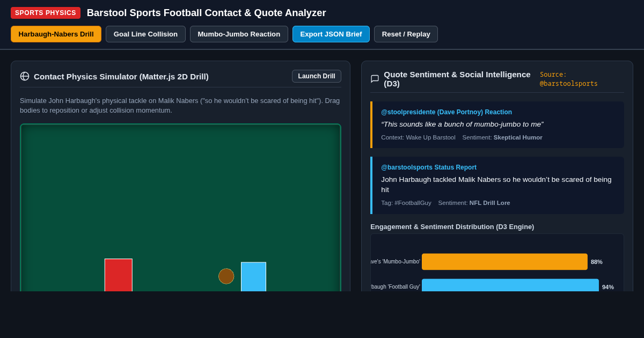Image resolution: width=644 pixels, height=338 pixels.
Task: Click the Source: @barstoolsports label
Action: [x=569, y=79]
